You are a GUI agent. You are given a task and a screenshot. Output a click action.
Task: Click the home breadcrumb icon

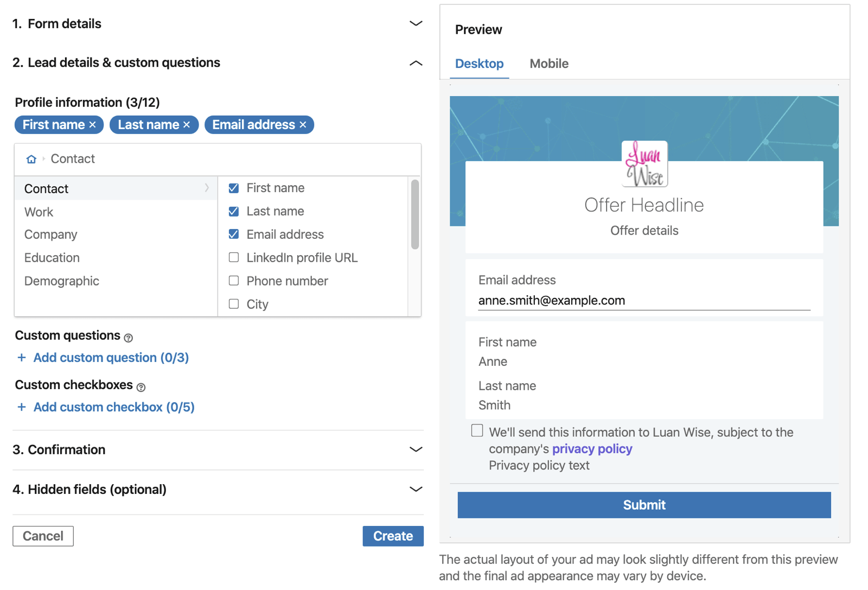[x=31, y=159]
